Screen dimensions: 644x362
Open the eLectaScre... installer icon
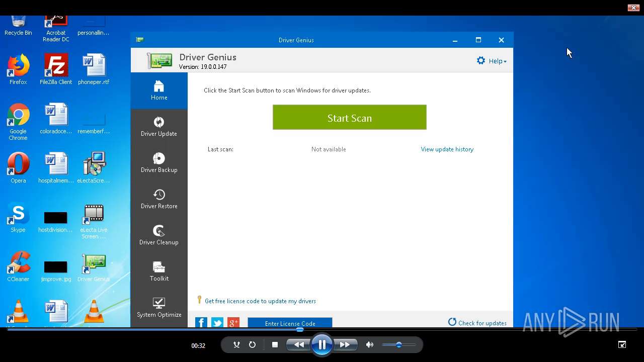tap(94, 168)
